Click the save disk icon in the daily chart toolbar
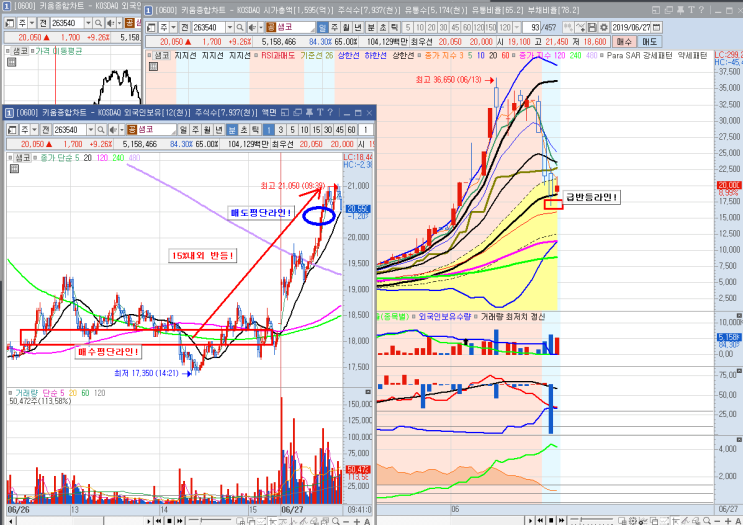Viewport: 743px width, 525px height. (x=592, y=27)
